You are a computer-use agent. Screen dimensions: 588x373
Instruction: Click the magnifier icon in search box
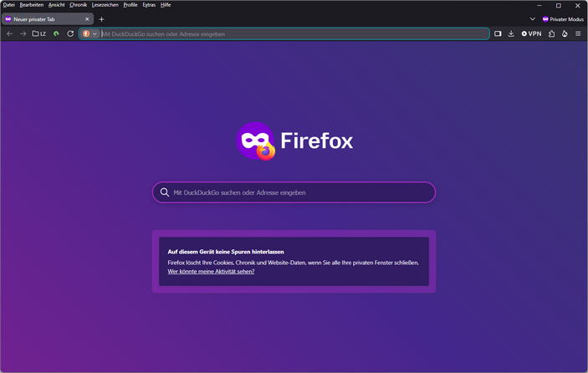coord(164,192)
